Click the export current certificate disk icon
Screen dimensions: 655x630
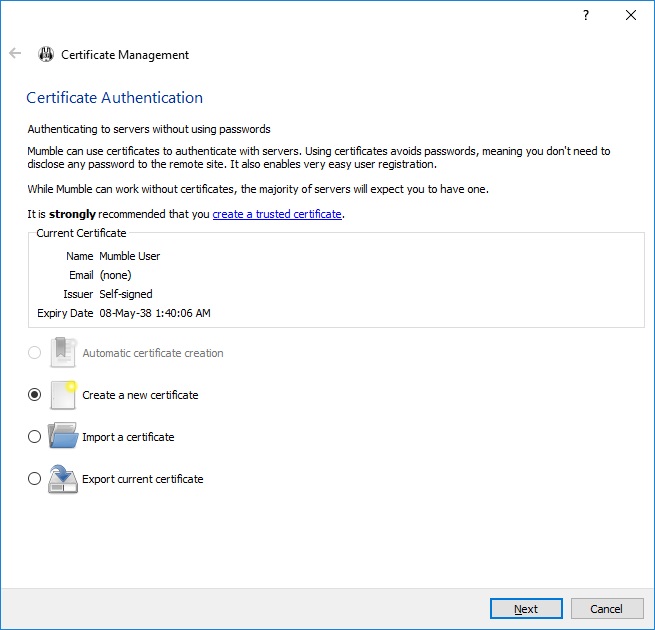point(63,479)
